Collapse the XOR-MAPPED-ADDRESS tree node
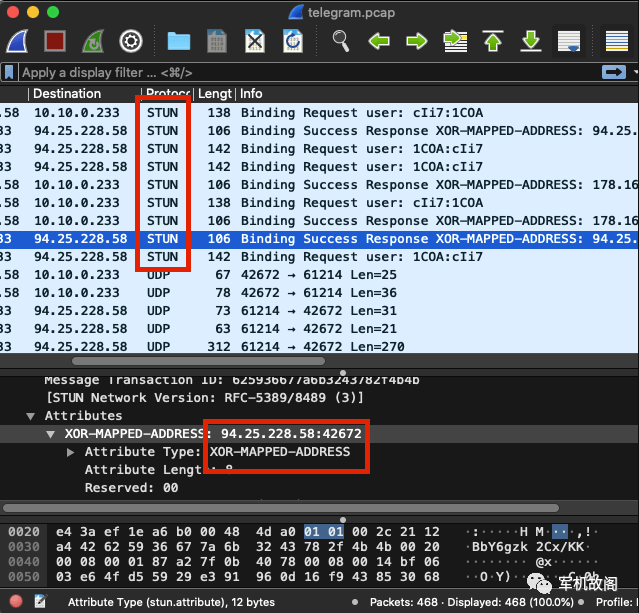 click(51, 434)
